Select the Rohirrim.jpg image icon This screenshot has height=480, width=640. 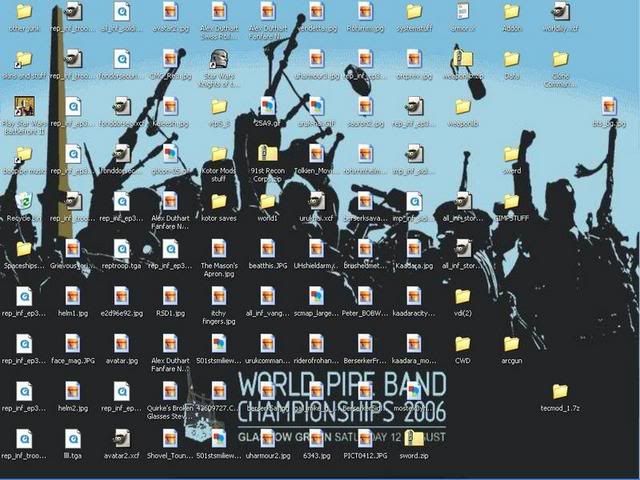[x=365, y=11]
